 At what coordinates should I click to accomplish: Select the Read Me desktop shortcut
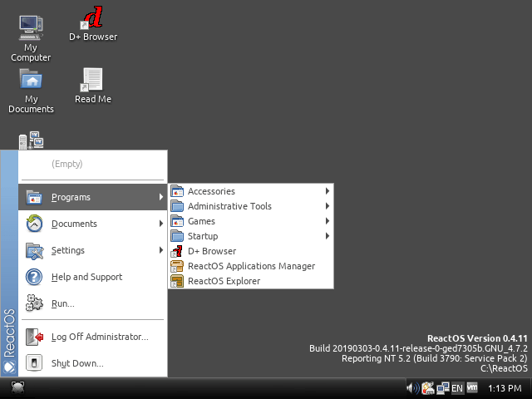point(93,86)
